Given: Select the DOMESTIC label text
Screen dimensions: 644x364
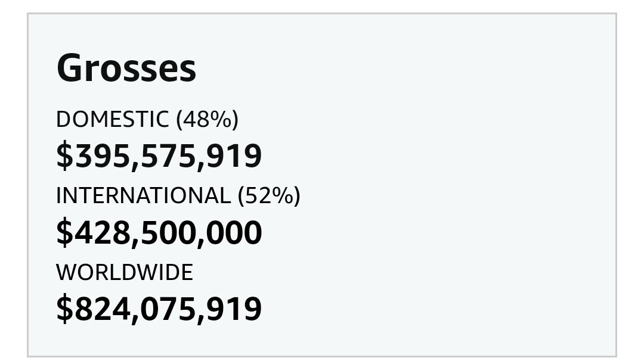Looking at the screenshot, I should (112, 120).
